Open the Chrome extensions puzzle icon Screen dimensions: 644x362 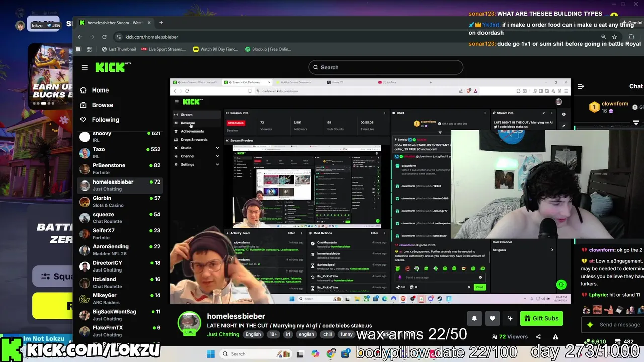click(x=631, y=37)
